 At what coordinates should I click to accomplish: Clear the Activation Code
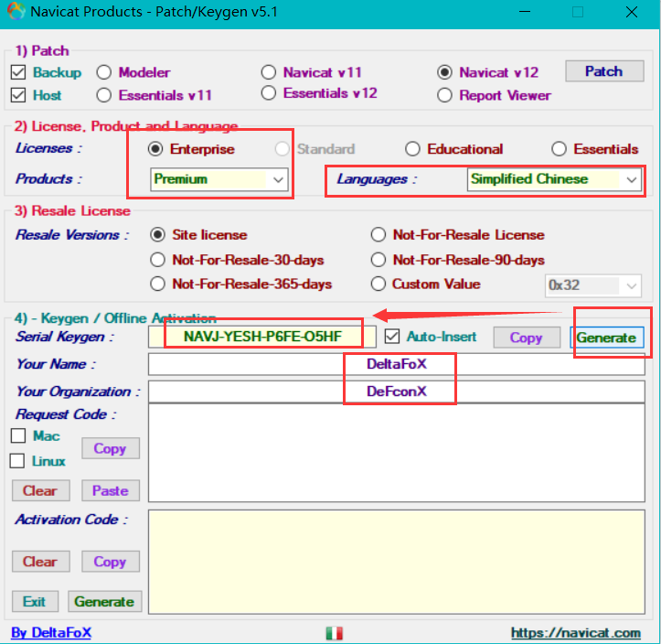(x=41, y=562)
